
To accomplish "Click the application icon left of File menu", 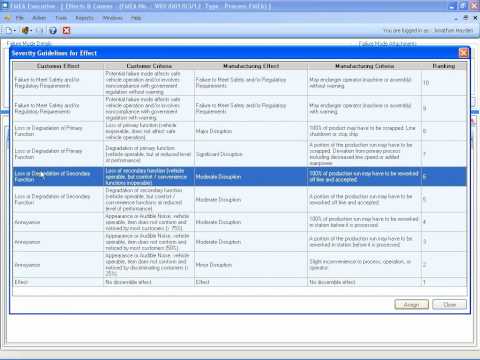I will tap(7, 18).
